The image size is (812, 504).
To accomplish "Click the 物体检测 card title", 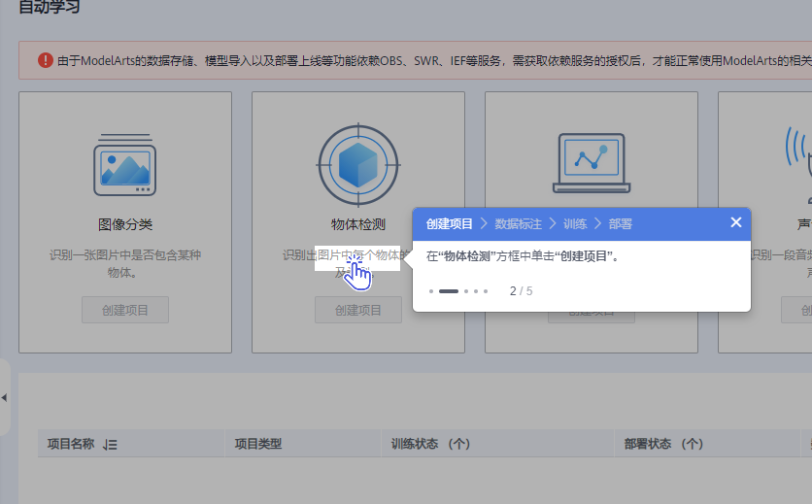I will coord(358,224).
